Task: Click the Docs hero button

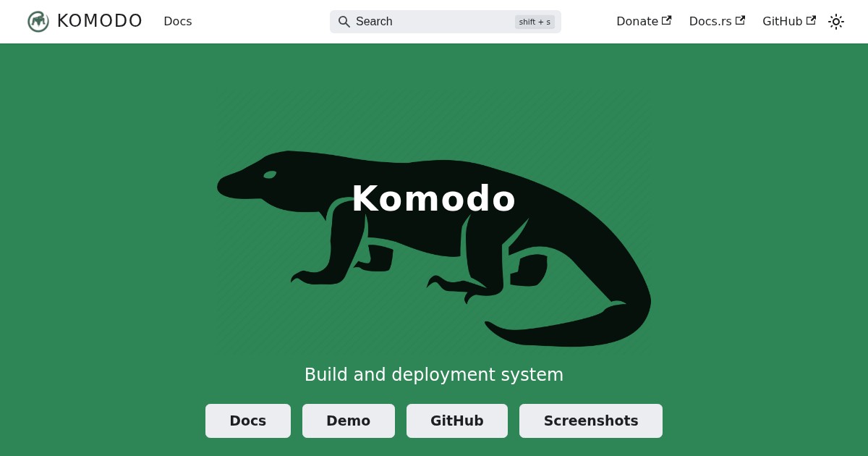Action: pyautogui.click(x=248, y=421)
